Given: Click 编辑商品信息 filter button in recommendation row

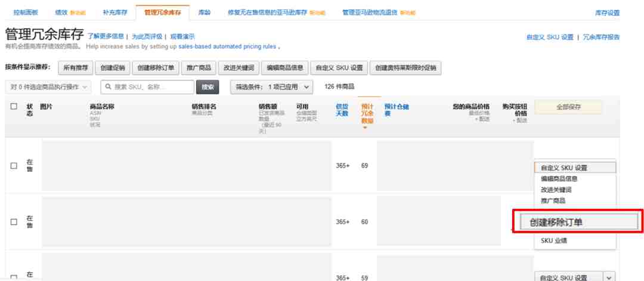Looking at the screenshot, I should point(284,68).
